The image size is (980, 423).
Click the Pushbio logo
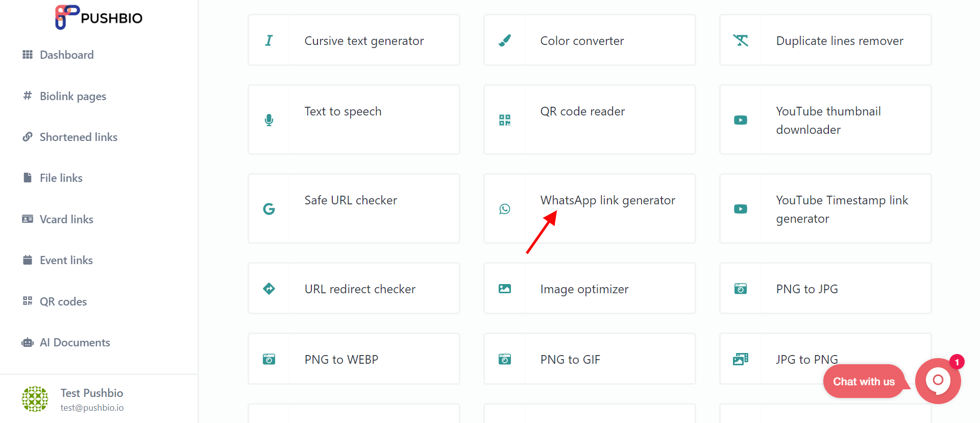tap(99, 17)
